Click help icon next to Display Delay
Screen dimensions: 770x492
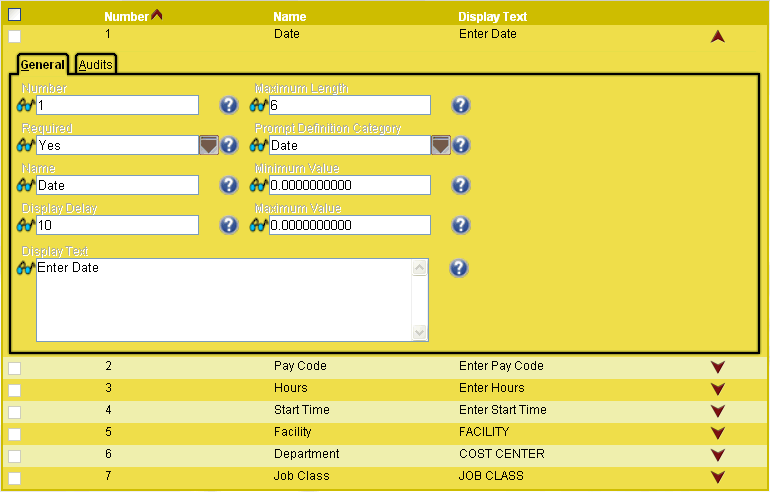pyautogui.click(x=229, y=225)
